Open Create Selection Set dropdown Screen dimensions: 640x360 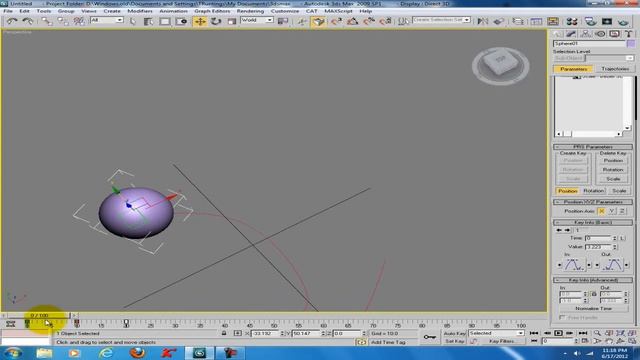pyautogui.click(x=441, y=20)
